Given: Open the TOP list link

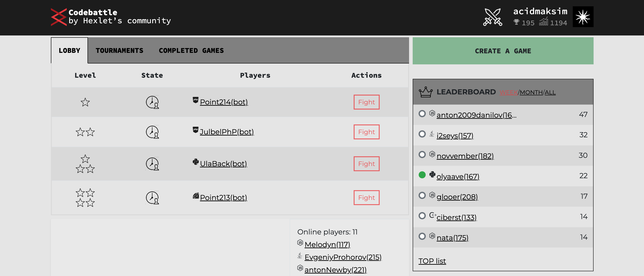Looking at the screenshot, I should 432,261.
